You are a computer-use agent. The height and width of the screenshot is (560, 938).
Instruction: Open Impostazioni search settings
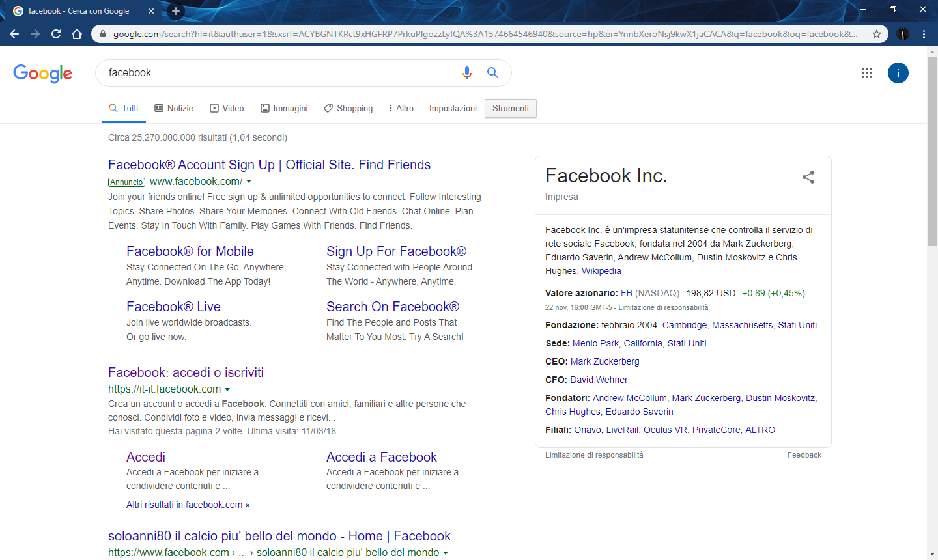453,109
